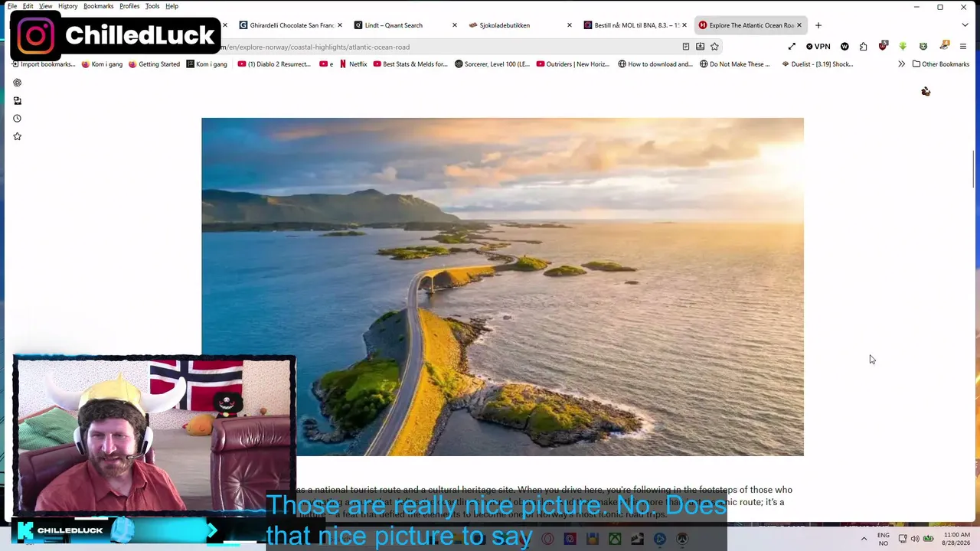The height and width of the screenshot is (551, 980).
Task: Open the History menu
Action: pyautogui.click(x=67, y=6)
